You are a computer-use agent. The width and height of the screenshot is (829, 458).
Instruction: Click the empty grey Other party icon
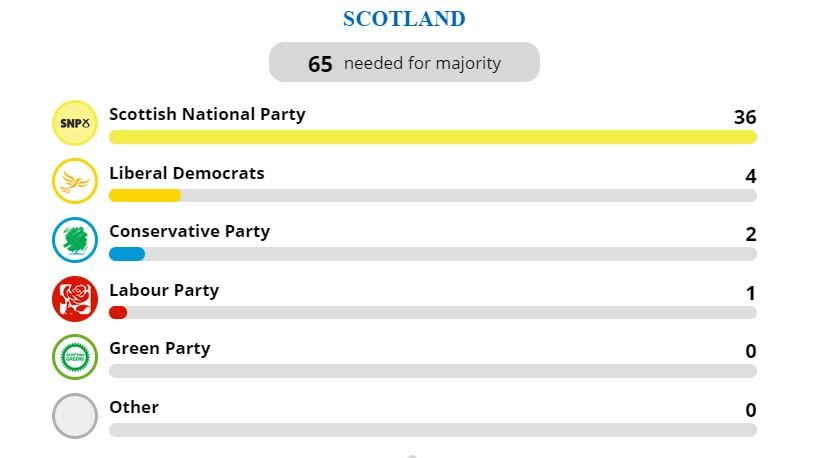pyautogui.click(x=75, y=416)
